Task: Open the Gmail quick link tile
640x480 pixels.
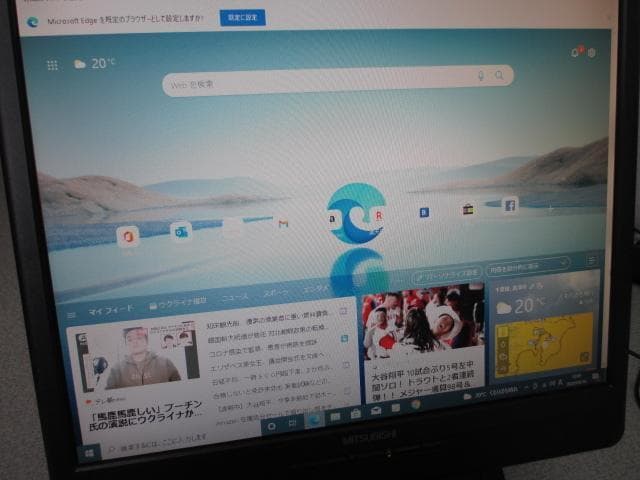Action: click(283, 223)
